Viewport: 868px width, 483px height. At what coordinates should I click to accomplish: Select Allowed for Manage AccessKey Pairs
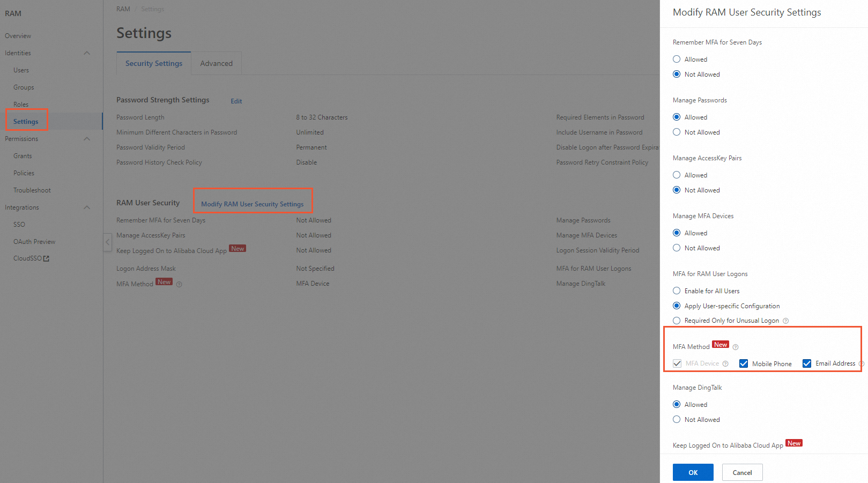coord(677,175)
